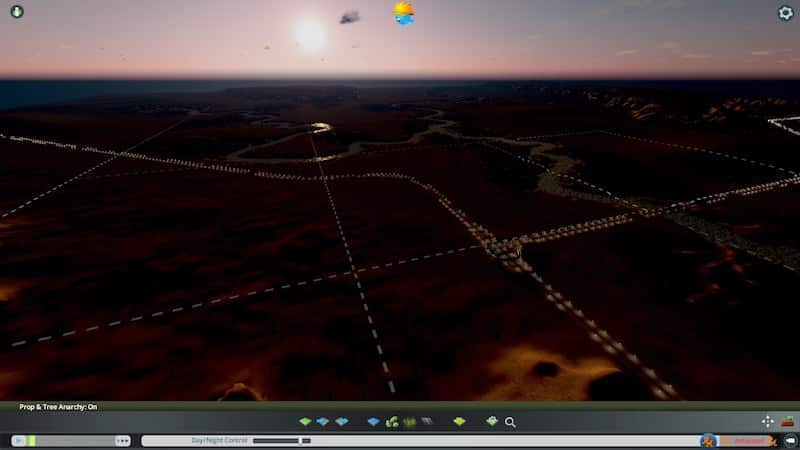800x450 pixels.
Task: Toggle the play/pause simulation button
Action: 18,440
